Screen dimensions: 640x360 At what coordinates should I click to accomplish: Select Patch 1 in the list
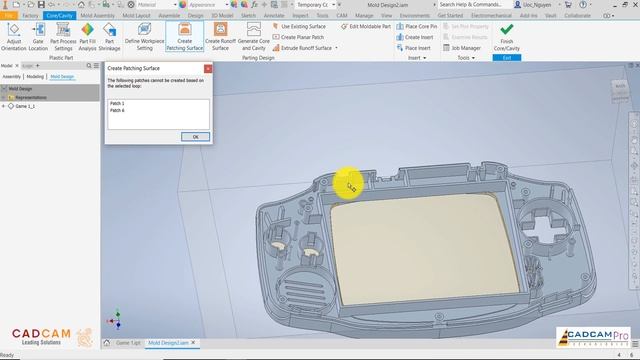click(117, 104)
